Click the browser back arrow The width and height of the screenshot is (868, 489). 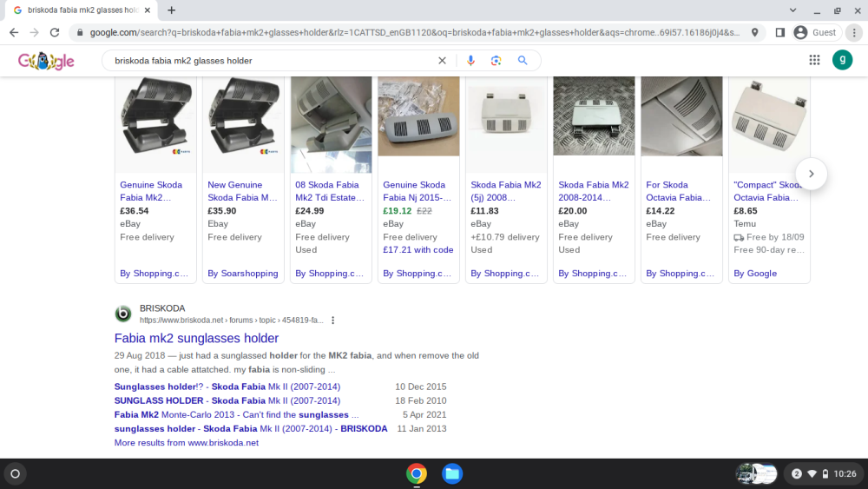[14, 33]
